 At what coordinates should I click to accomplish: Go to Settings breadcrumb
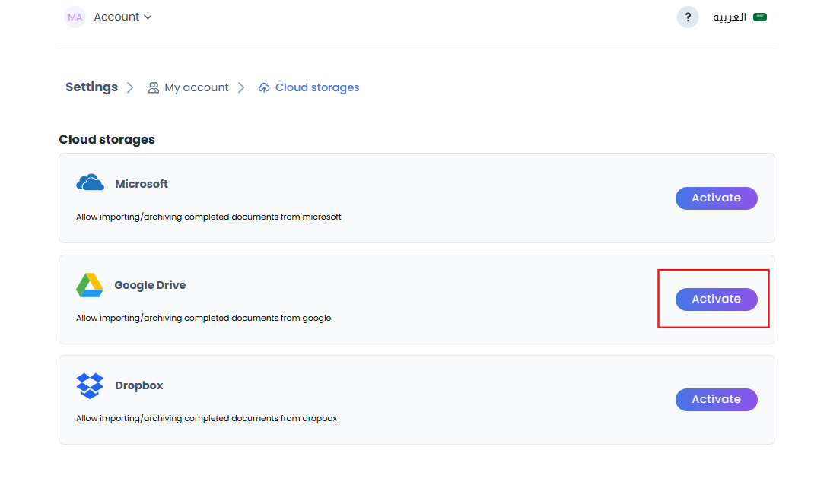point(92,87)
